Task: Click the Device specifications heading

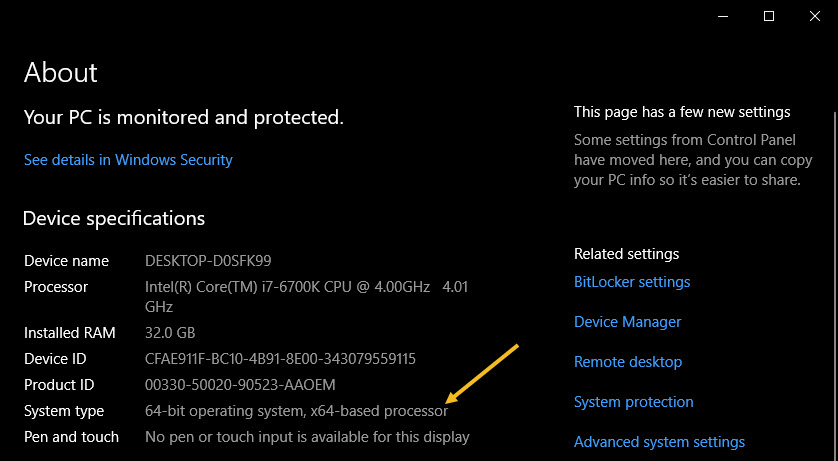Action: click(x=113, y=219)
